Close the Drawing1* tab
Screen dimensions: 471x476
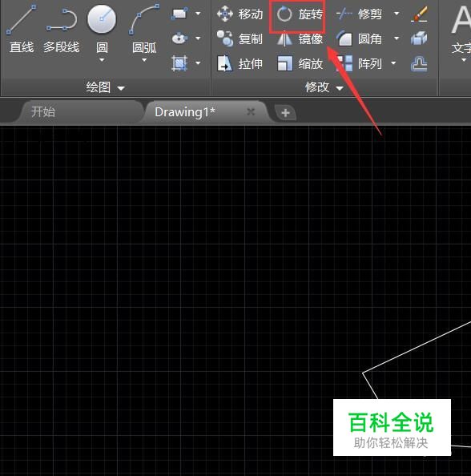coord(251,111)
